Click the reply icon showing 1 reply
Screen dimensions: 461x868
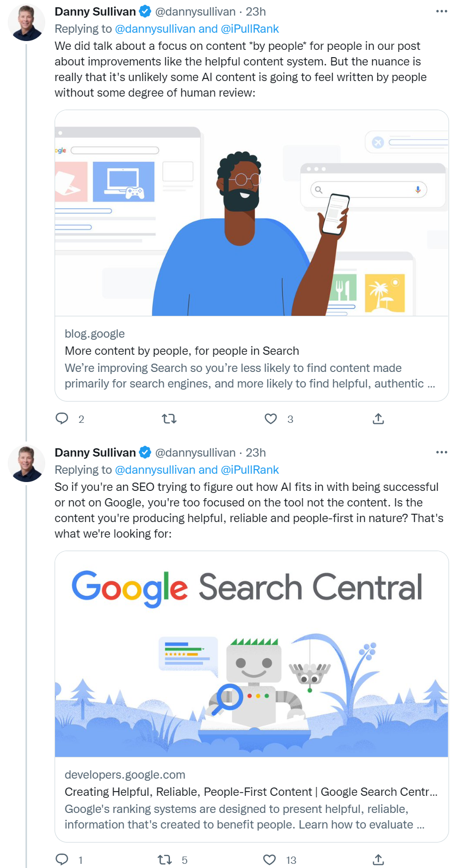(62, 860)
